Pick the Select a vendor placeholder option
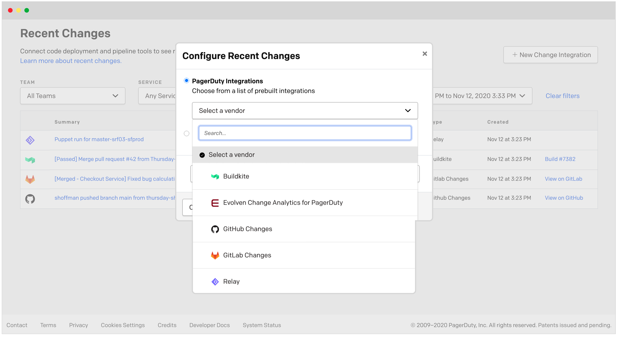Image resolution: width=618 pixels, height=364 pixels. click(305, 155)
